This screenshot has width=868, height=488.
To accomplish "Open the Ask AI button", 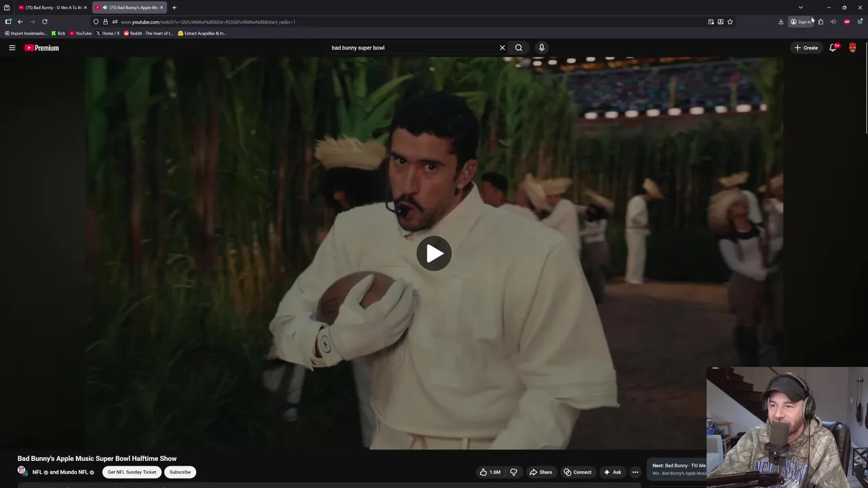I will tap(612, 472).
